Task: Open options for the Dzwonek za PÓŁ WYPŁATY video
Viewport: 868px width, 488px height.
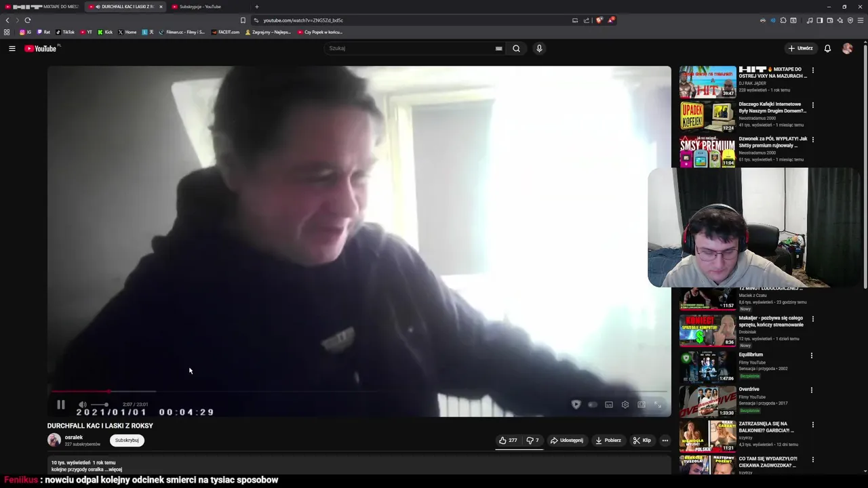Action: coord(812,140)
